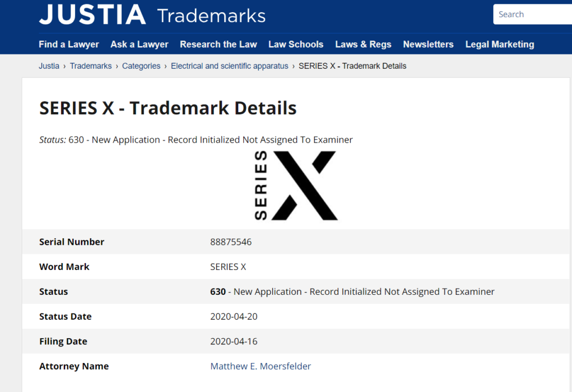Open Find a Lawyer menu
Screen dimensions: 572x392
coord(69,44)
